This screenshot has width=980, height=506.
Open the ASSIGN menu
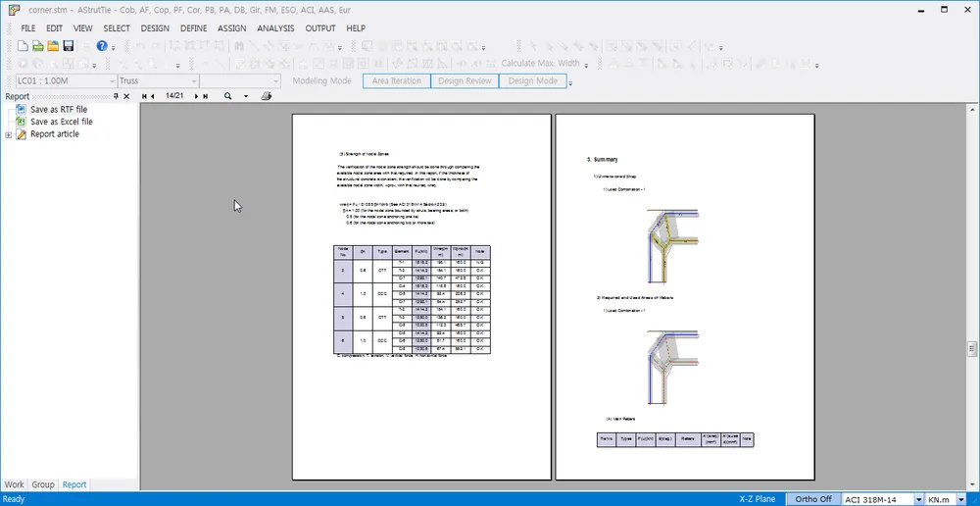[x=232, y=28]
